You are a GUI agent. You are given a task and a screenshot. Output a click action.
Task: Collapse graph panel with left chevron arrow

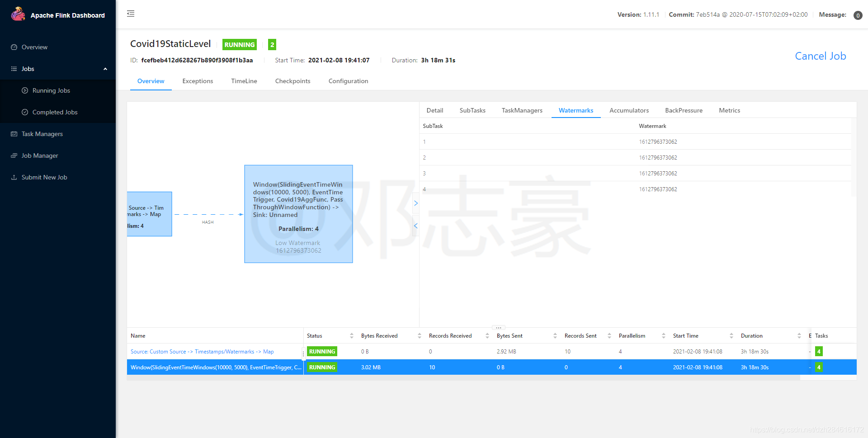pyautogui.click(x=416, y=226)
